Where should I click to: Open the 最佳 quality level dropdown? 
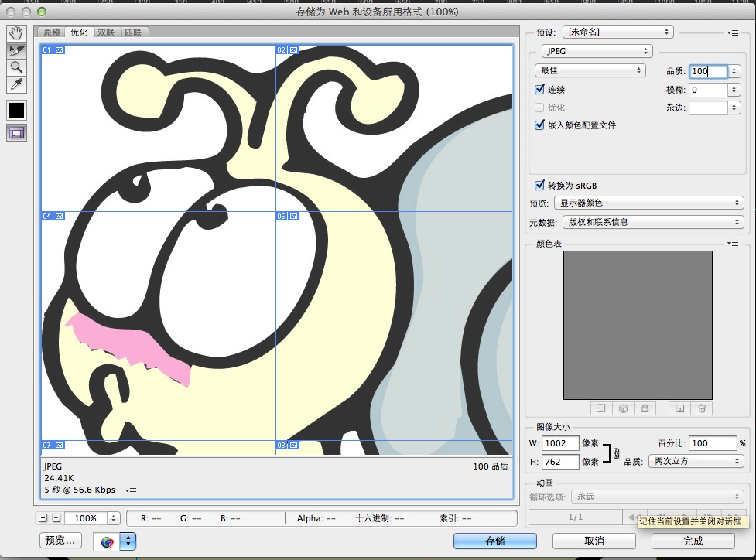(590, 70)
